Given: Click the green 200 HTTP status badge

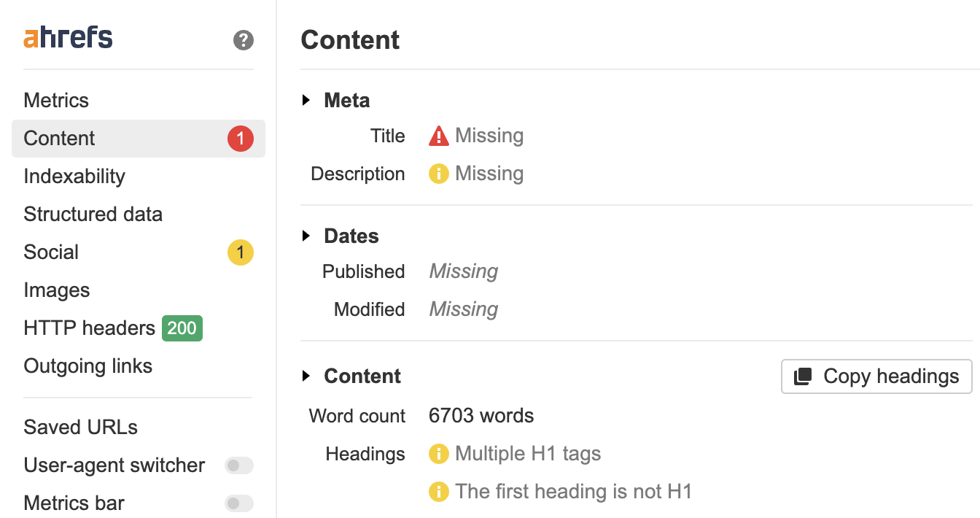Looking at the screenshot, I should [182, 328].
